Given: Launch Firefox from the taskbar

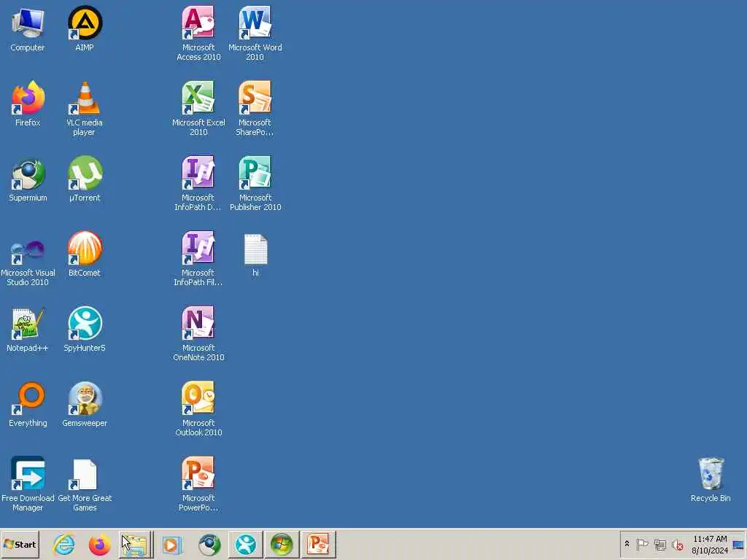Looking at the screenshot, I should pyautogui.click(x=99, y=544).
